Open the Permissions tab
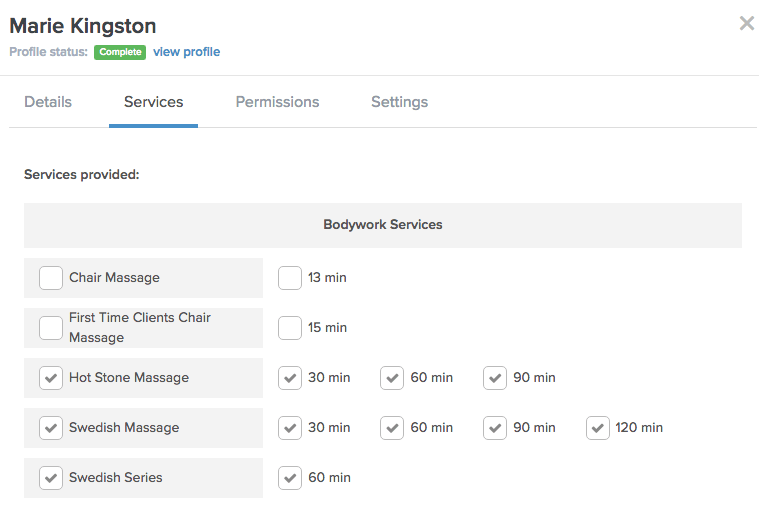This screenshot has height=508, width=759. click(x=277, y=102)
